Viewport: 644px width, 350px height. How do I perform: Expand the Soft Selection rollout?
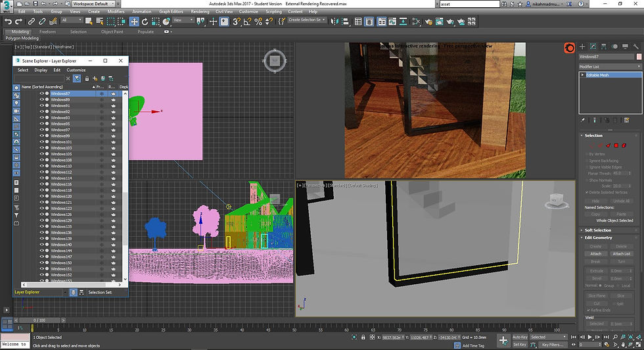[597, 230]
